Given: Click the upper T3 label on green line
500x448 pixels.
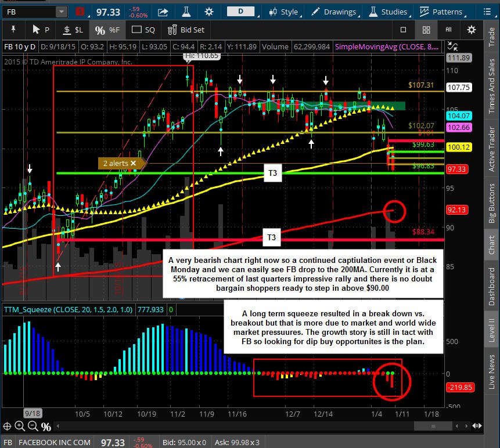Looking at the screenshot, I should [272, 173].
